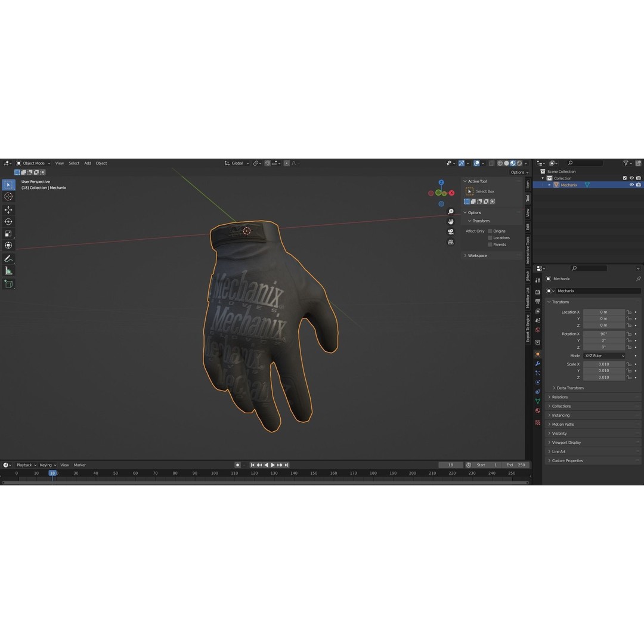Viewport: 644px width, 644px height.
Task: Open the View menu in viewport header
Action: 60,163
